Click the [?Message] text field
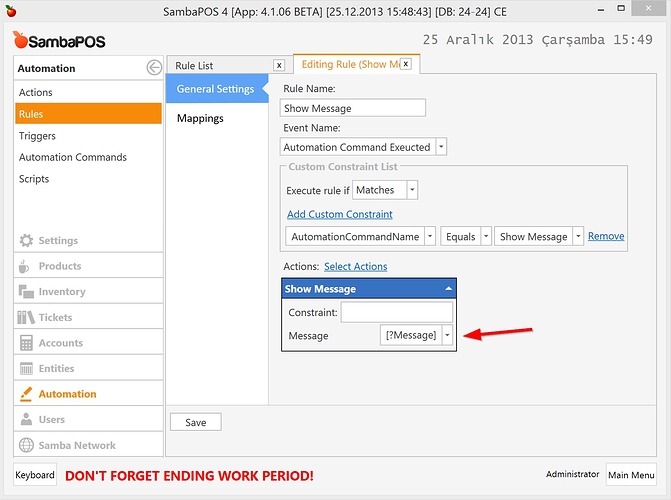This screenshot has width=671, height=500. (x=411, y=335)
